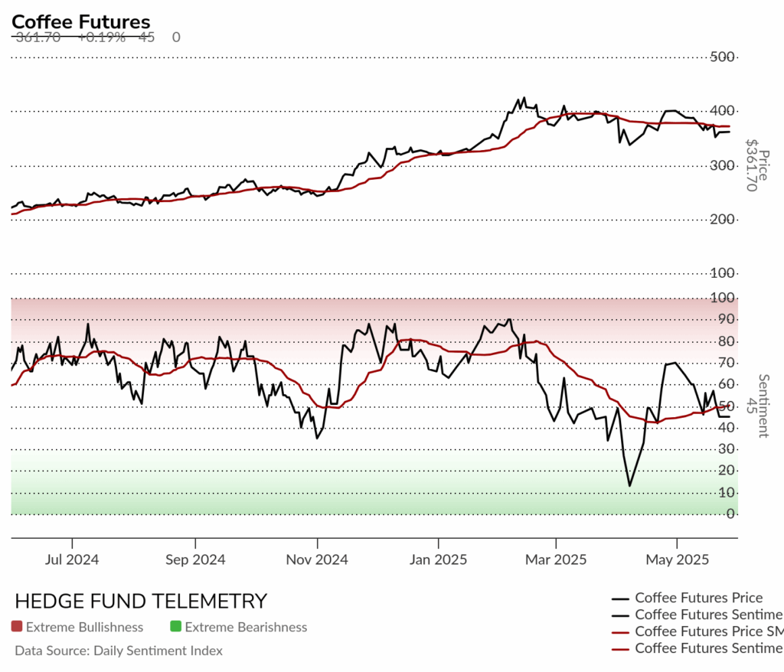The height and width of the screenshot is (672, 784).
Task: Toggle the red Sentiment SMA legend entry
Action: (x=697, y=648)
